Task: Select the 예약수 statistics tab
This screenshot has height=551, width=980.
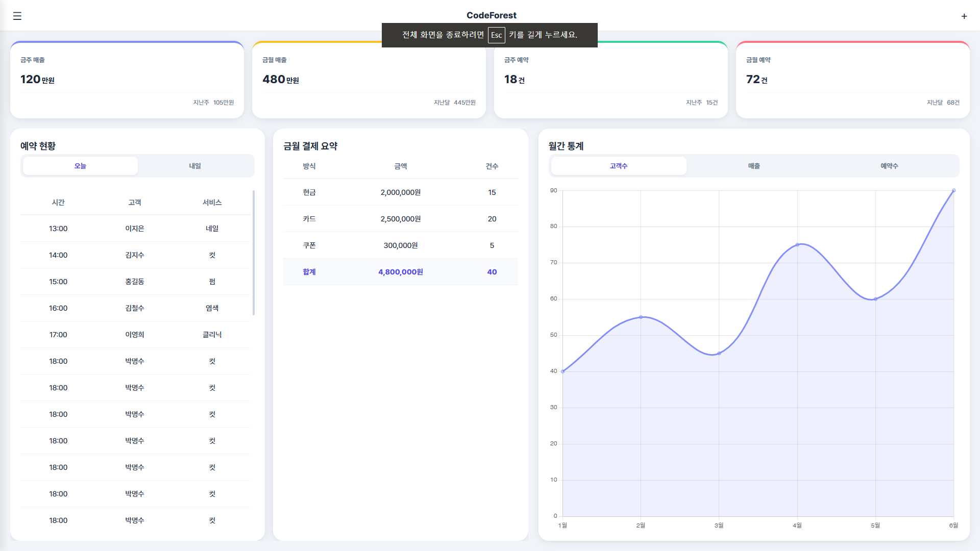Action: point(889,166)
